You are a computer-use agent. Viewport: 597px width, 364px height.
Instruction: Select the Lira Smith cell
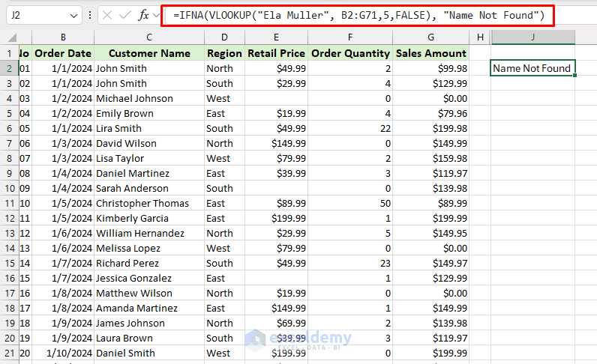148,128
